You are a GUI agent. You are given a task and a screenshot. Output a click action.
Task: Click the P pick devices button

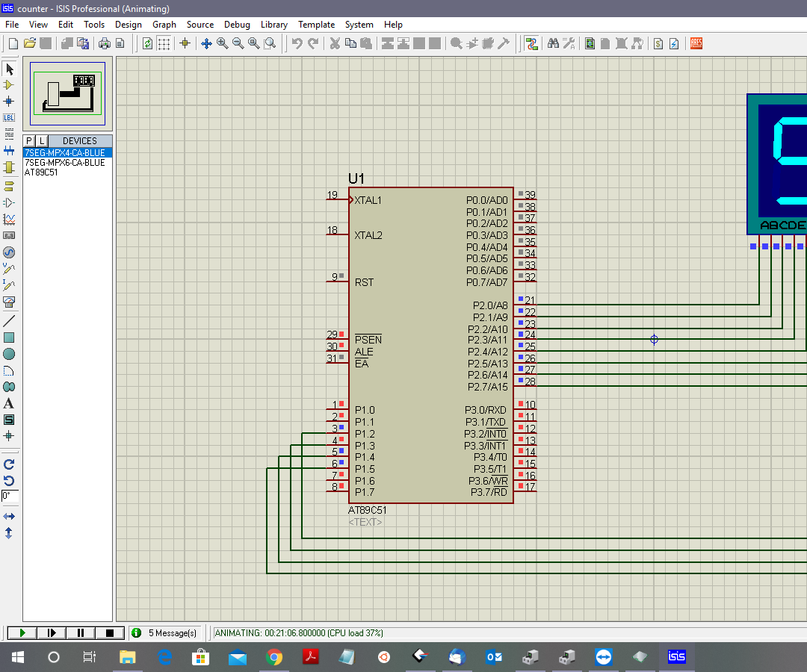click(29, 141)
